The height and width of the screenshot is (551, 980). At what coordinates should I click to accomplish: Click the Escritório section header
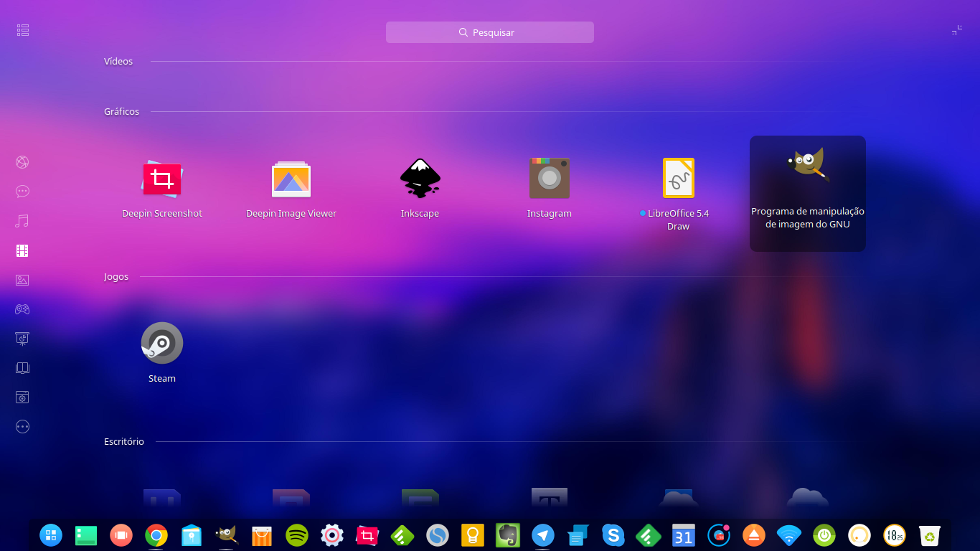124,442
